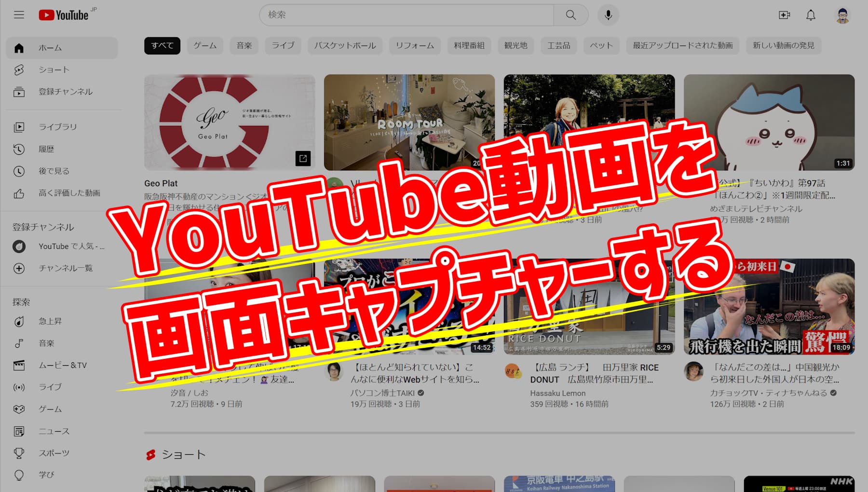The height and width of the screenshot is (492, 868).
Task: Visit めざましテレビチャンネル channel
Action: tap(756, 209)
